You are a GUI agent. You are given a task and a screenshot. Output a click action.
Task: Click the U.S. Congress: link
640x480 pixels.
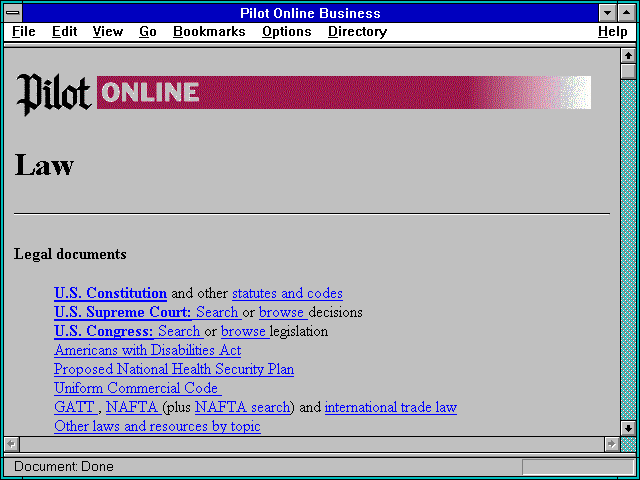(104, 331)
